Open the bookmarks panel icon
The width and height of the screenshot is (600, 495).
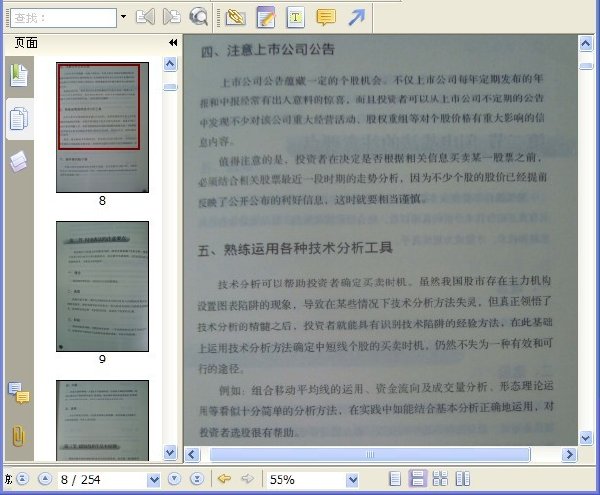(x=19, y=75)
